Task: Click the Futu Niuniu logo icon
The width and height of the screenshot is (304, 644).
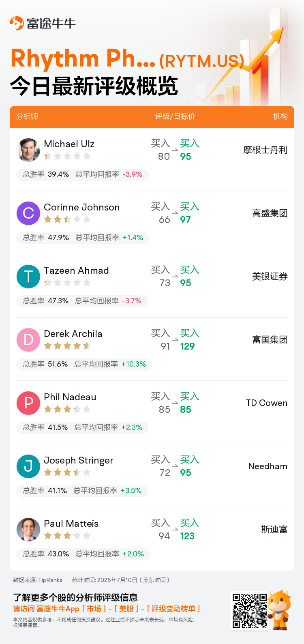Action: pyautogui.click(x=17, y=23)
